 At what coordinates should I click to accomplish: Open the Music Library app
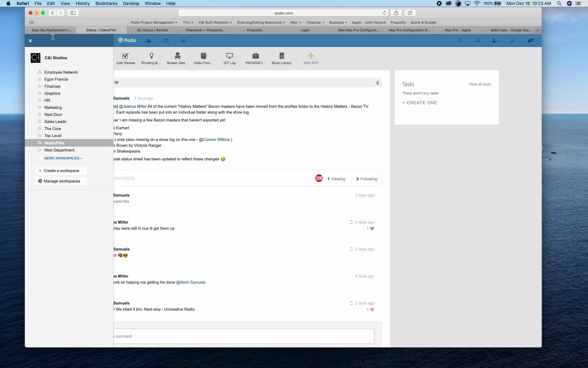pyautogui.click(x=282, y=59)
